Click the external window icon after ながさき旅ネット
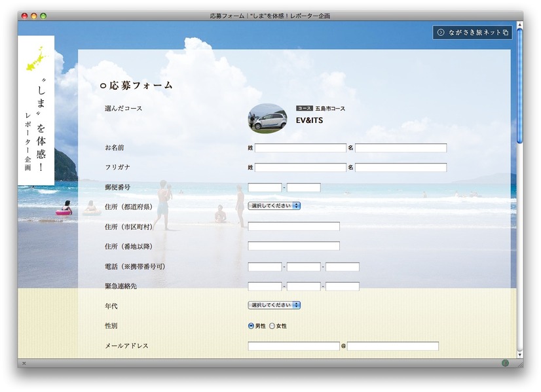Viewport: 541px width, 392px height. click(506, 32)
